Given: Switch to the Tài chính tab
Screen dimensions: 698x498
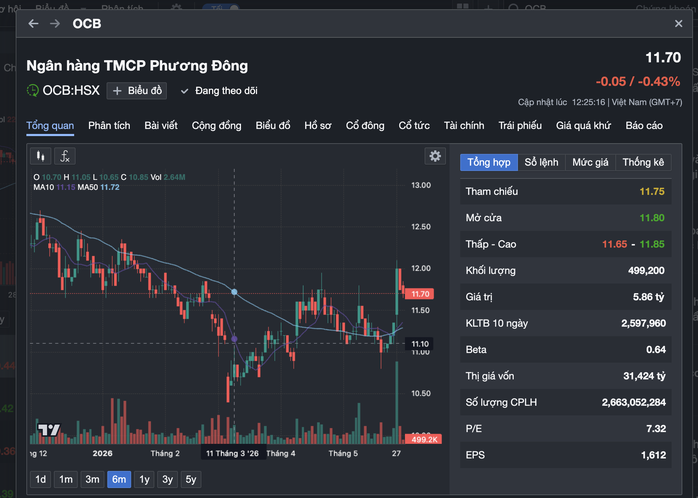Looking at the screenshot, I should [x=464, y=126].
